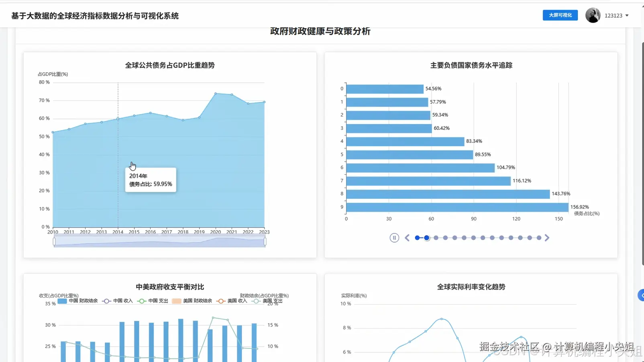Toggle 美国 财政结余 legend series

click(x=192, y=301)
